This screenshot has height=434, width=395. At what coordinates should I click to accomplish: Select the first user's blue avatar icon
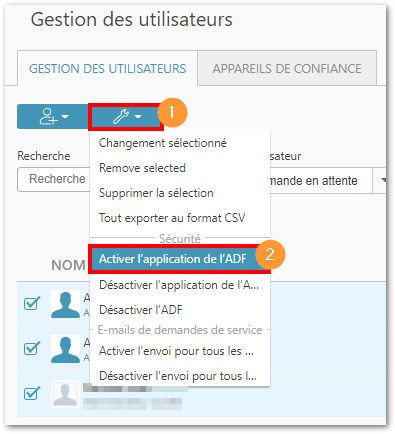tap(65, 304)
